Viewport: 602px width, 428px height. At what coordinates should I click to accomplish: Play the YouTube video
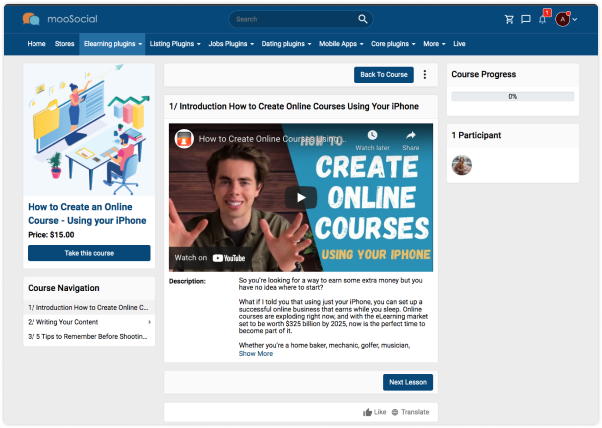click(x=301, y=197)
